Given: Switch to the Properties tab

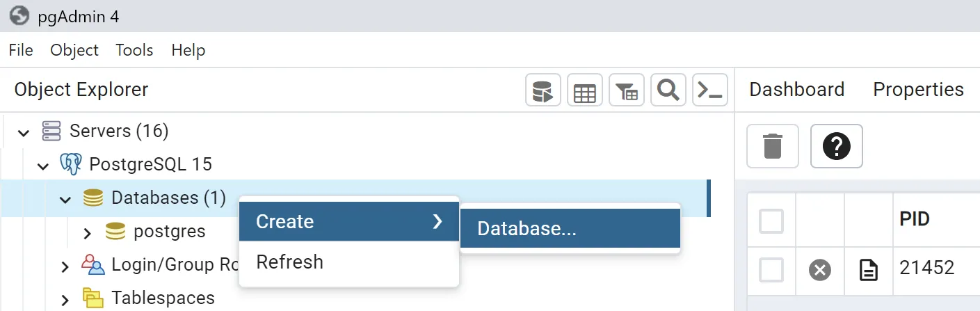Looking at the screenshot, I should point(918,90).
